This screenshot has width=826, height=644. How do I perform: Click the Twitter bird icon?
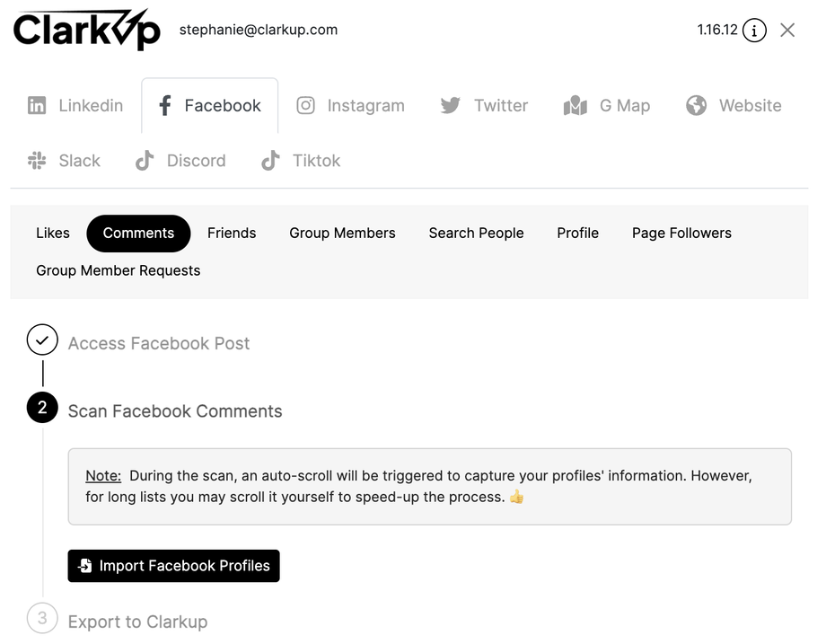451,106
